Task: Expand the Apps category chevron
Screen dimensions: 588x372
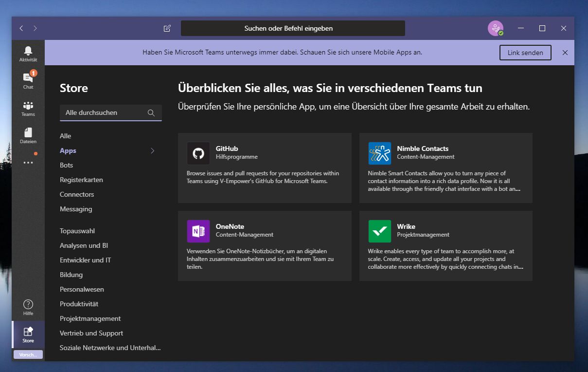Action: 152,150
